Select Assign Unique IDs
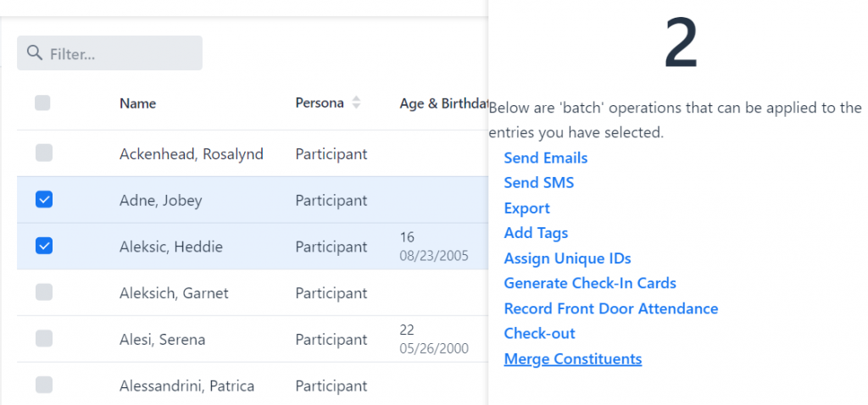Screen dimensions: 868x405 click(x=567, y=258)
